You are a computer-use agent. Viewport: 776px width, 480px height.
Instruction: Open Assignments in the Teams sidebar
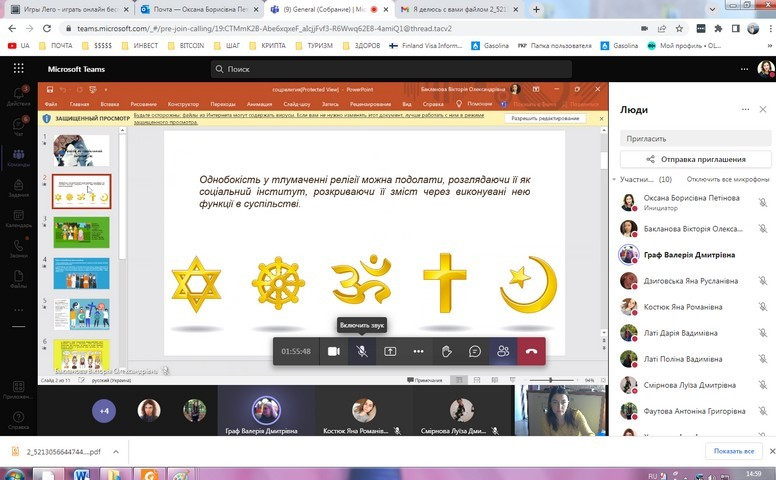pyautogui.click(x=18, y=188)
